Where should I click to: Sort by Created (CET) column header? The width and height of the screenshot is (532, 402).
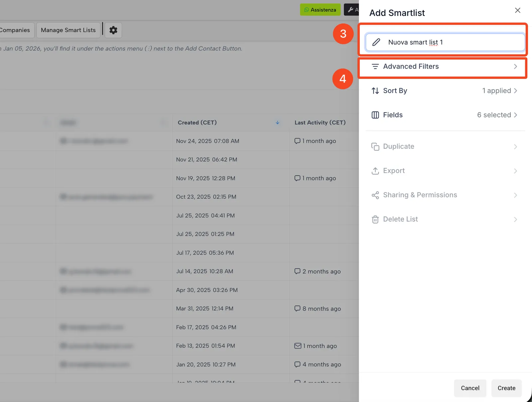pyautogui.click(x=197, y=123)
